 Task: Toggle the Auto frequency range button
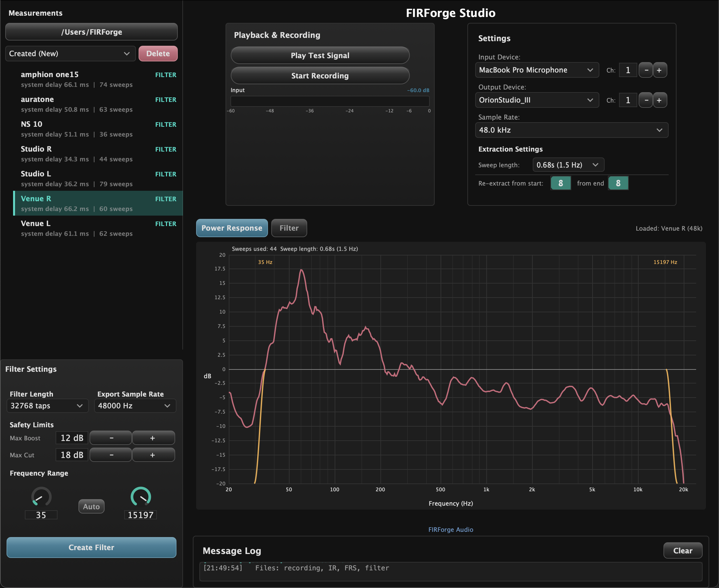pos(91,506)
